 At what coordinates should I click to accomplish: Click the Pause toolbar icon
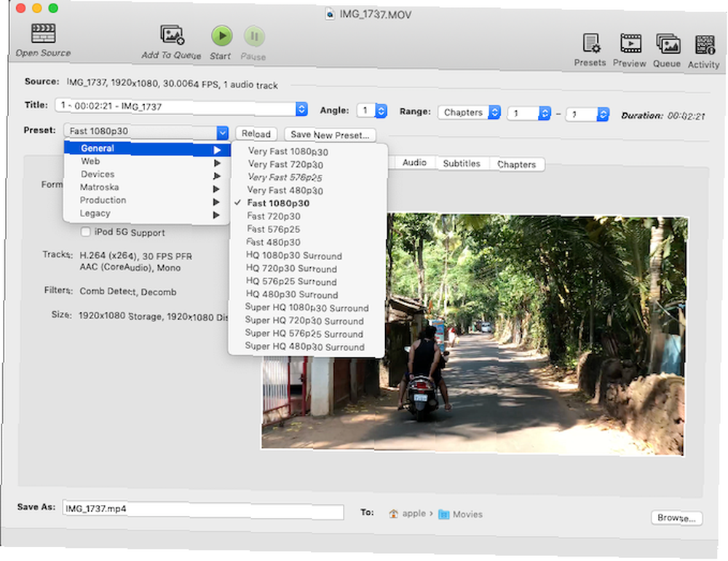pyautogui.click(x=254, y=37)
